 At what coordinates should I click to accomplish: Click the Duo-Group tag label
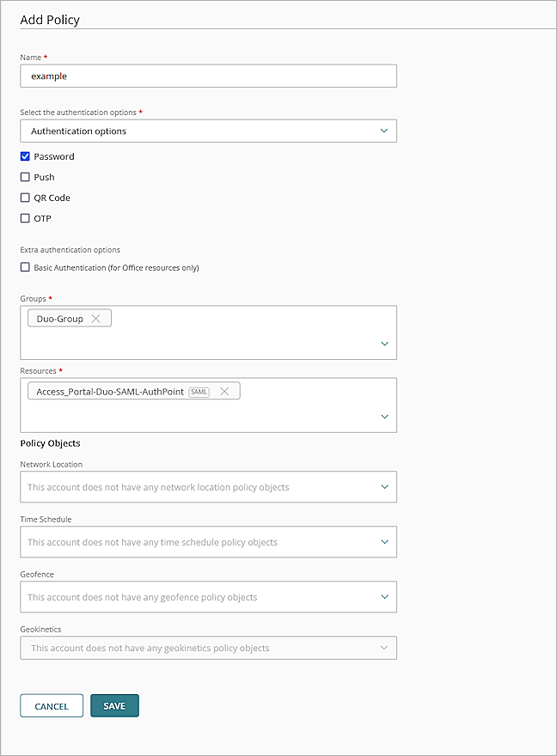[x=59, y=319]
